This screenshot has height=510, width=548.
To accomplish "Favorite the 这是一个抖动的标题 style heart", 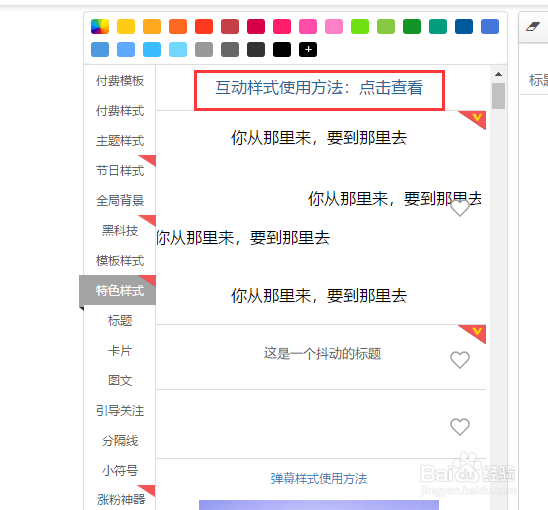I will (460, 360).
